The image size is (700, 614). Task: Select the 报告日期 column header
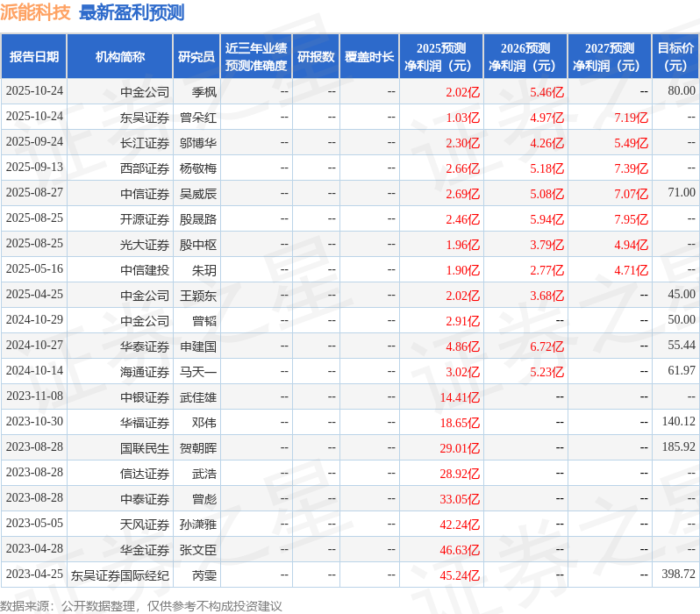[34, 57]
